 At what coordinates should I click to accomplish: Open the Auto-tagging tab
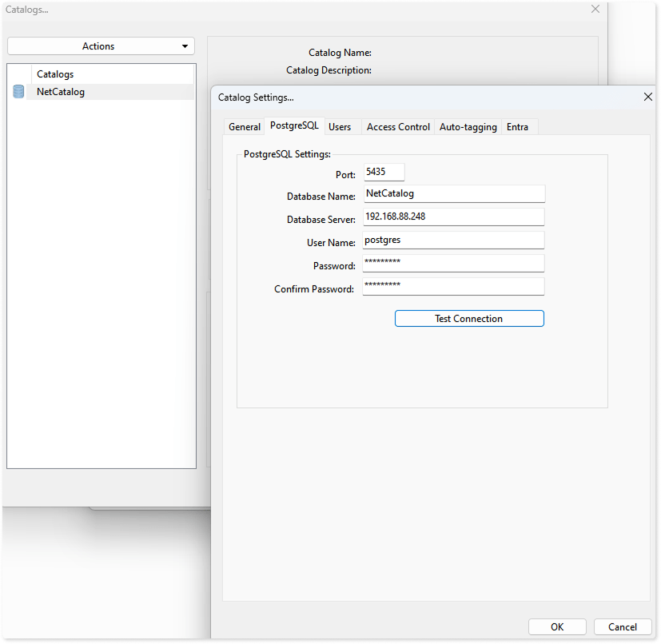tap(468, 127)
